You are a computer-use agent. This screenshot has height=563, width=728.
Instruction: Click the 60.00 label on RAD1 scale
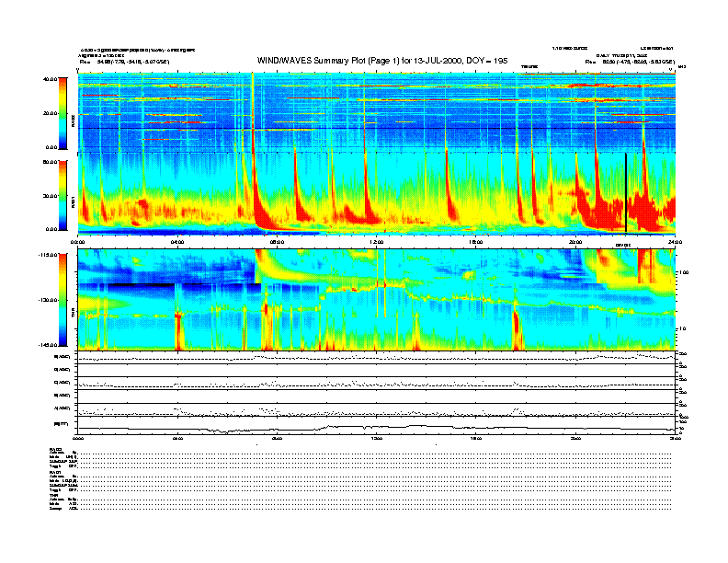[x=51, y=162]
